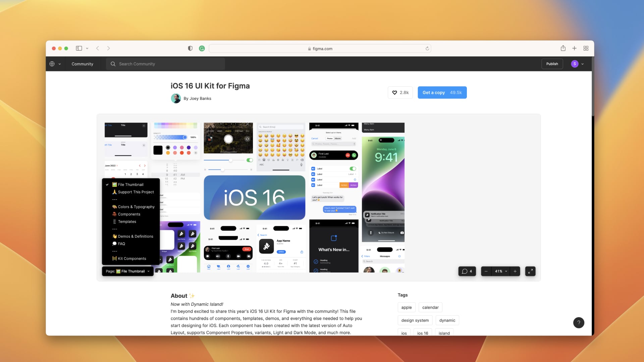This screenshot has width=644, height=362.
Task: Click the Grammarly extension icon
Action: [x=202, y=48]
